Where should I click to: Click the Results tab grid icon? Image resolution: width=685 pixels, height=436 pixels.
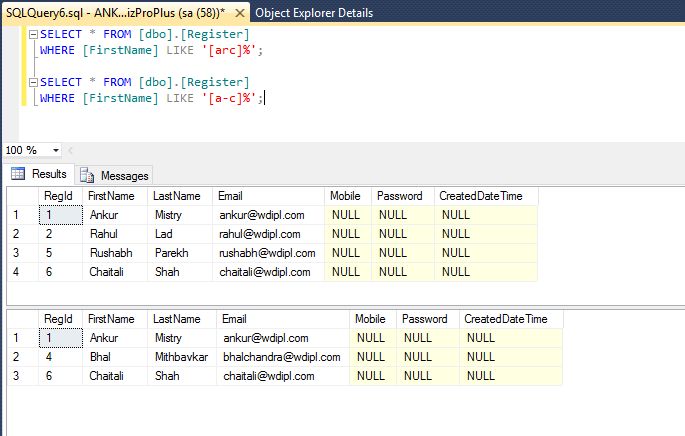(17, 174)
